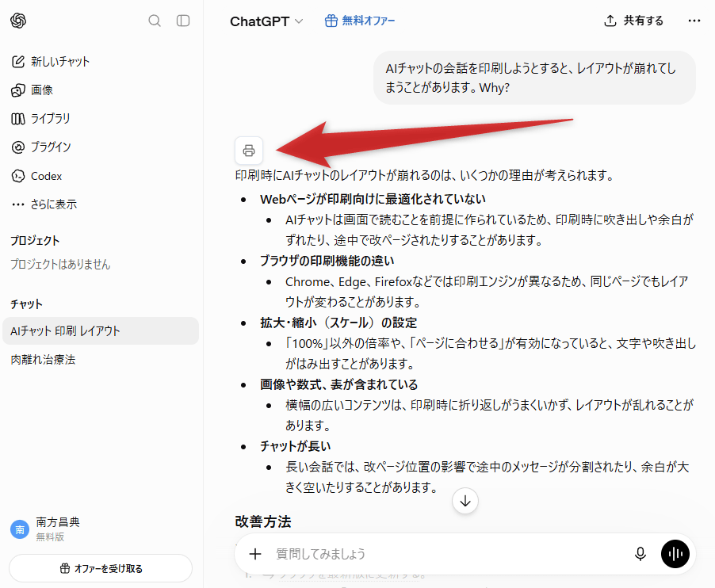
Task: Click the 無料版 plan label
Action: [50, 537]
